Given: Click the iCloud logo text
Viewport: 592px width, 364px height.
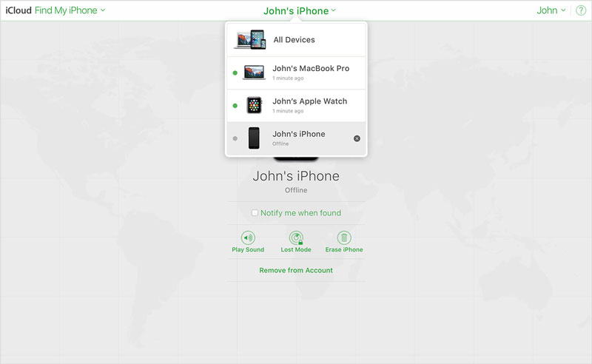Looking at the screenshot, I should point(18,10).
